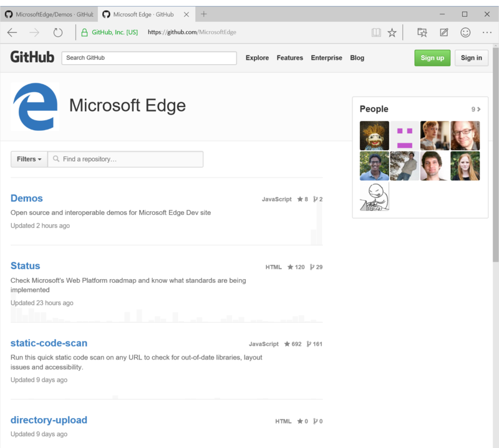Open the dark-haired man on pink avatar
Screen dimensions: 499x448
(435, 166)
